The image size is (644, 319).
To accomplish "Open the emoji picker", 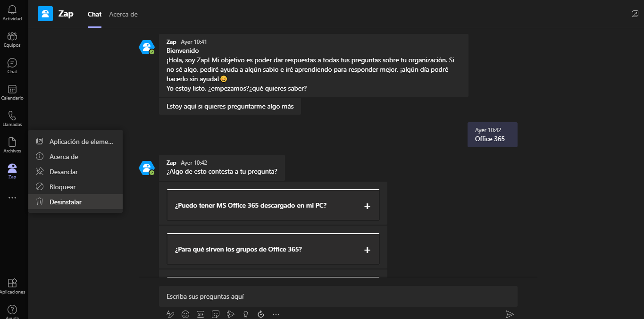I will click(x=185, y=314).
